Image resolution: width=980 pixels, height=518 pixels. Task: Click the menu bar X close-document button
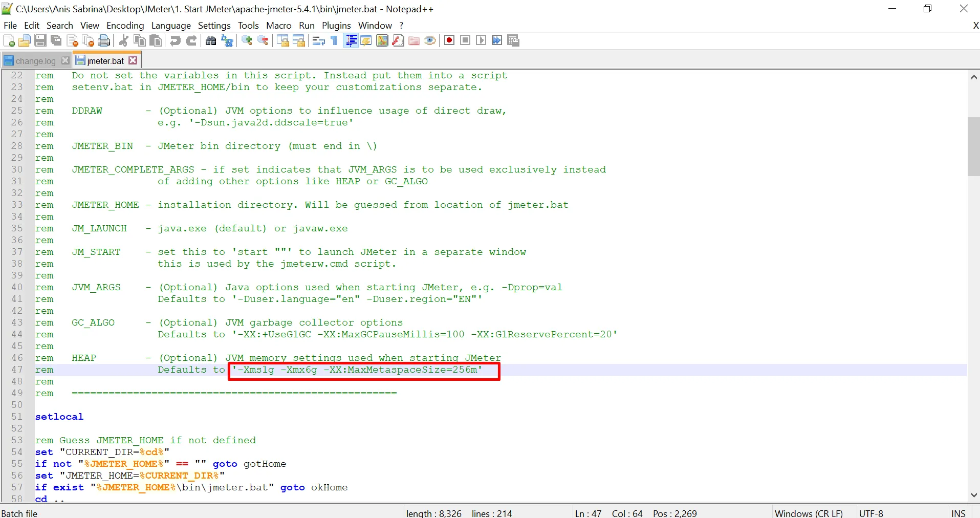coord(975,26)
